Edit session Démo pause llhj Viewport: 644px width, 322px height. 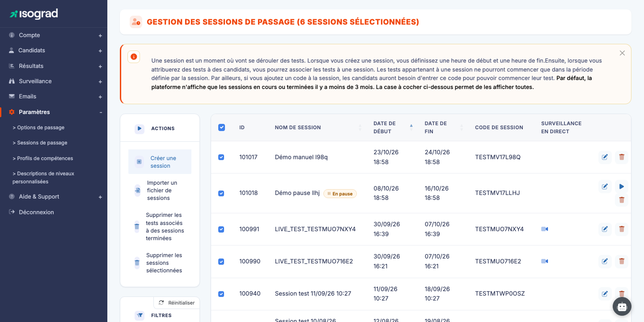(605, 186)
